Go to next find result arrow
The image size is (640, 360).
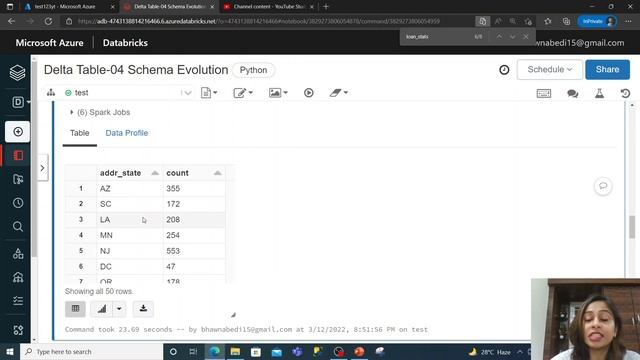pyautogui.click(x=512, y=37)
